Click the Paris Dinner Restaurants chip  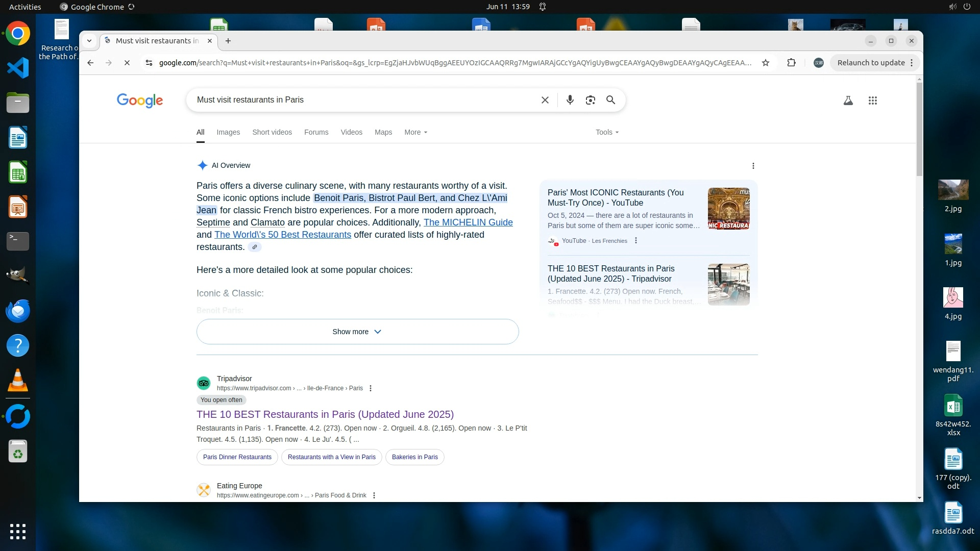[x=237, y=457]
